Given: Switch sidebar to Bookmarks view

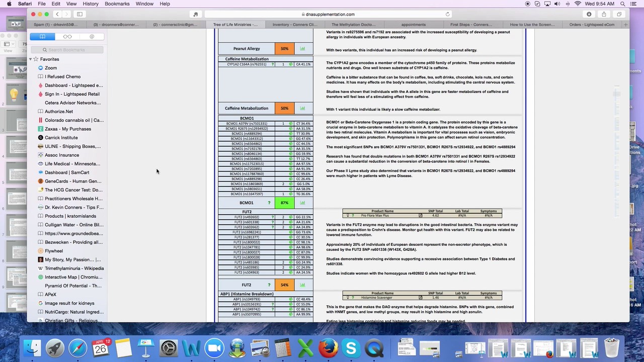Looking at the screenshot, I should tap(42, 36).
